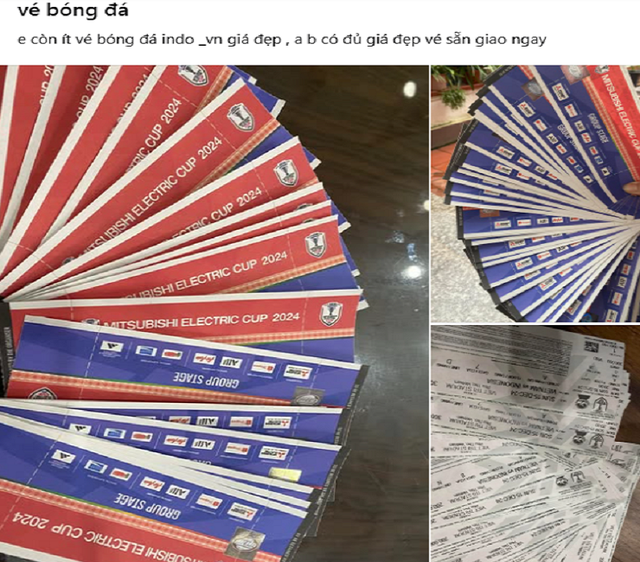Viewport: 640px width, 562px height.
Task: Click the description starting "e còn ít vé"
Action: coord(282,40)
